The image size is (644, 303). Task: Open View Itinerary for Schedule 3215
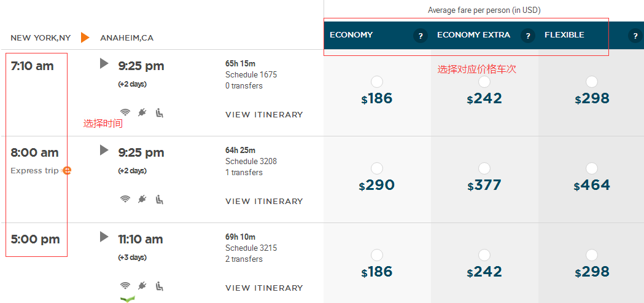(264, 288)
